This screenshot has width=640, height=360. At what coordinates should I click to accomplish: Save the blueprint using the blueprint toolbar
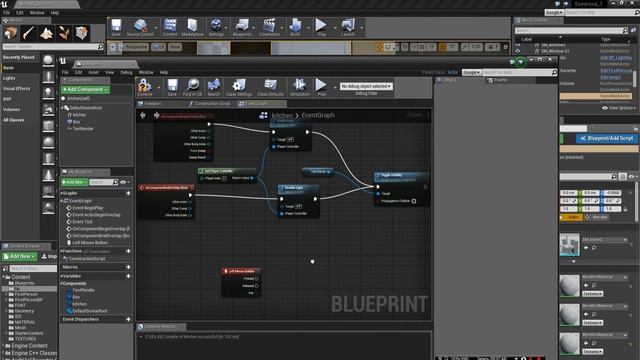pyautogui.click(x=172, y=87)
